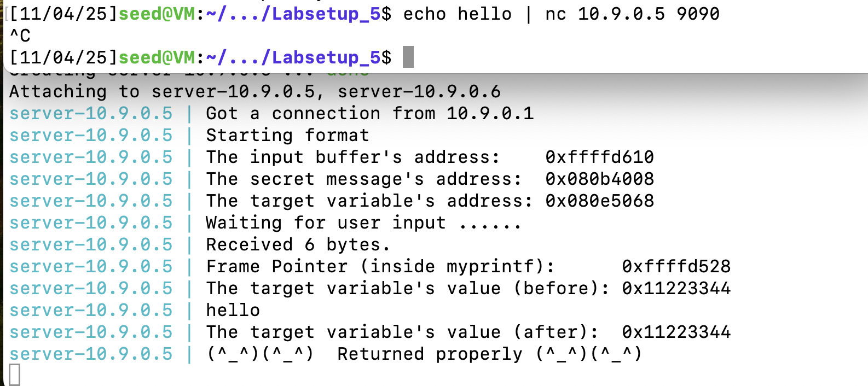Click the "echo hello" command text
The height and width of the screenshot is (386, 868).
click(457, 14)
